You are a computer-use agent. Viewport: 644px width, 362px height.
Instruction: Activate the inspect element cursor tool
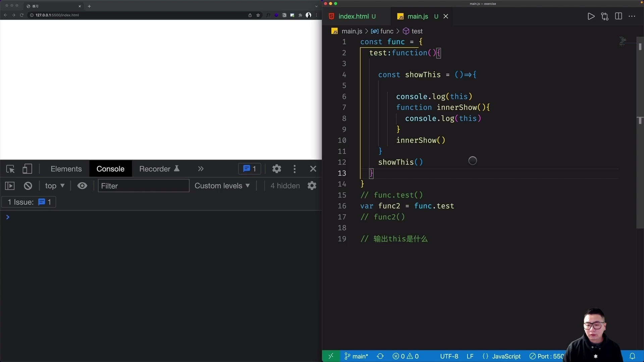tap(10, 169)
